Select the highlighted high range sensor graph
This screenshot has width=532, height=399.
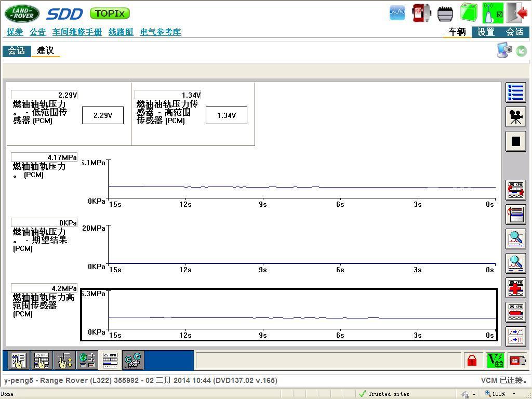(x=289, y=314)
